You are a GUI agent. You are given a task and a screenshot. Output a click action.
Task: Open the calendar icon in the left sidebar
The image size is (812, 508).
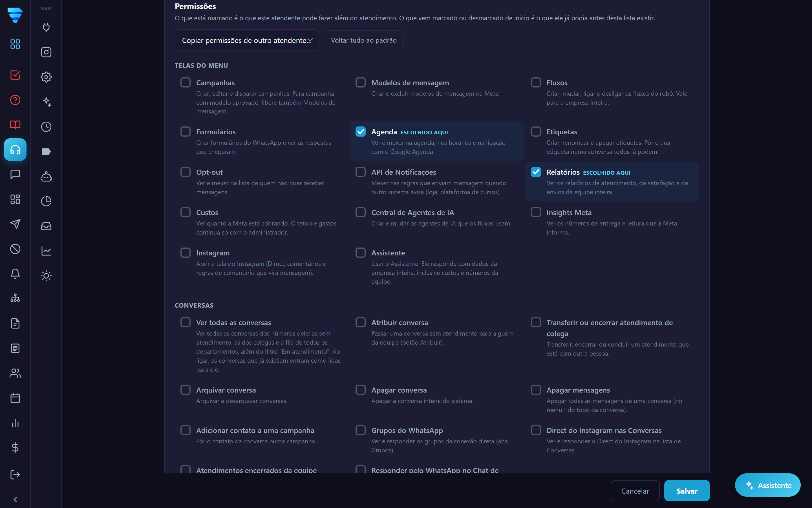tap(15, 398)
